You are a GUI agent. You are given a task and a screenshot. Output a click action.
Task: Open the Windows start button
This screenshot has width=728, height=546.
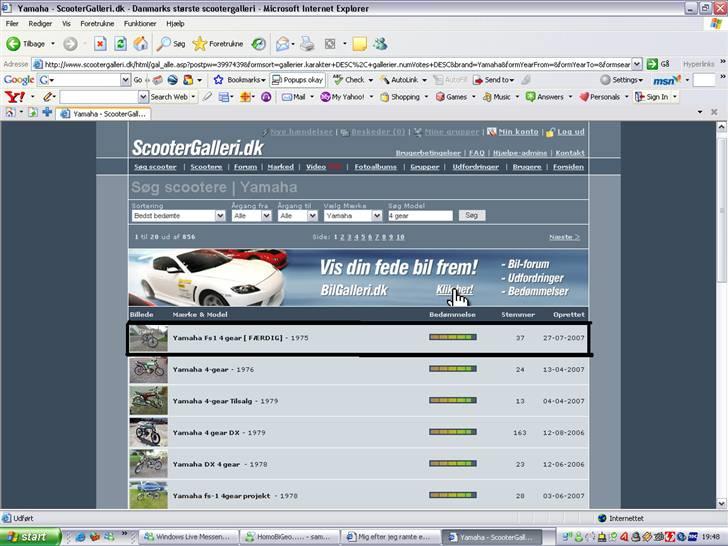31,537
